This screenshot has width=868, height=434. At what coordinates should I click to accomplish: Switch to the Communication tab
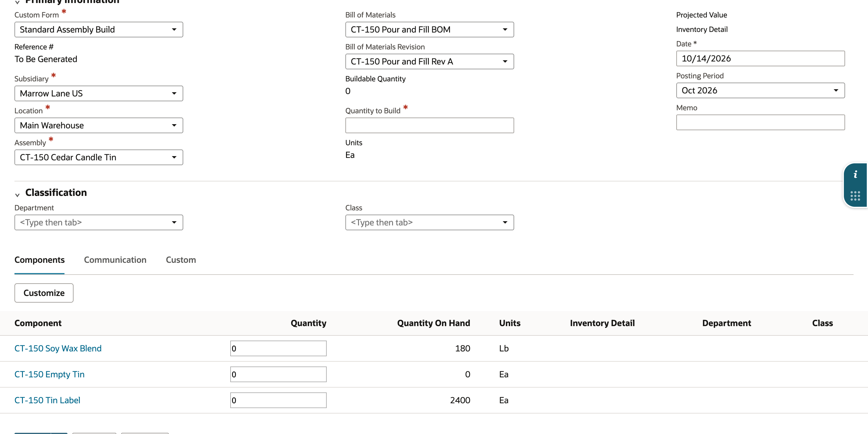[x=115, y=260]
